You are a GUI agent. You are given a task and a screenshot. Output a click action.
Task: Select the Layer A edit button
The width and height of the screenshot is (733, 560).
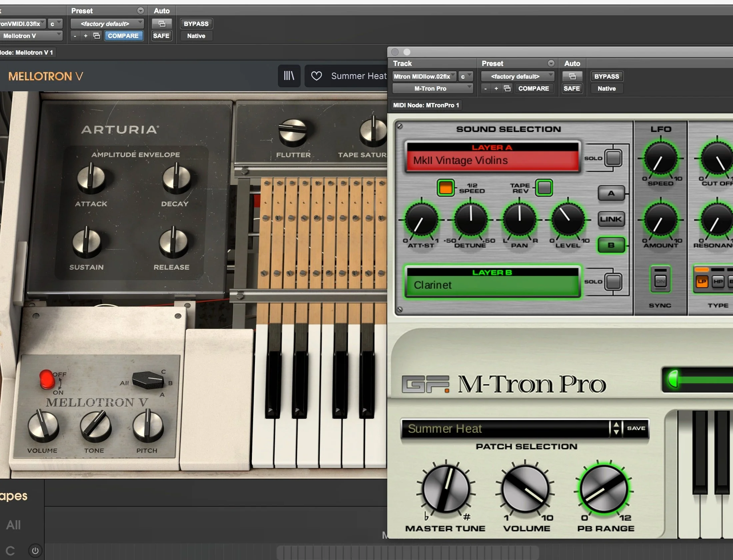(x=611, y=193)
